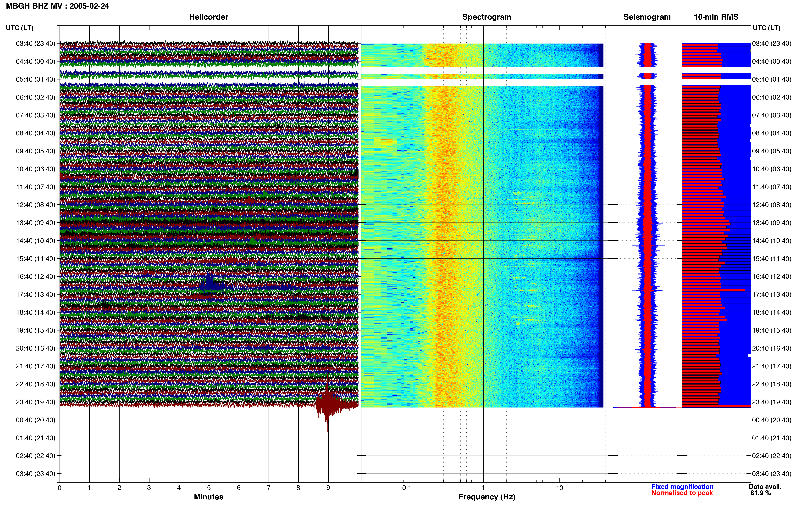Select the Frequency (Hz) axis label

pos(487,497)
